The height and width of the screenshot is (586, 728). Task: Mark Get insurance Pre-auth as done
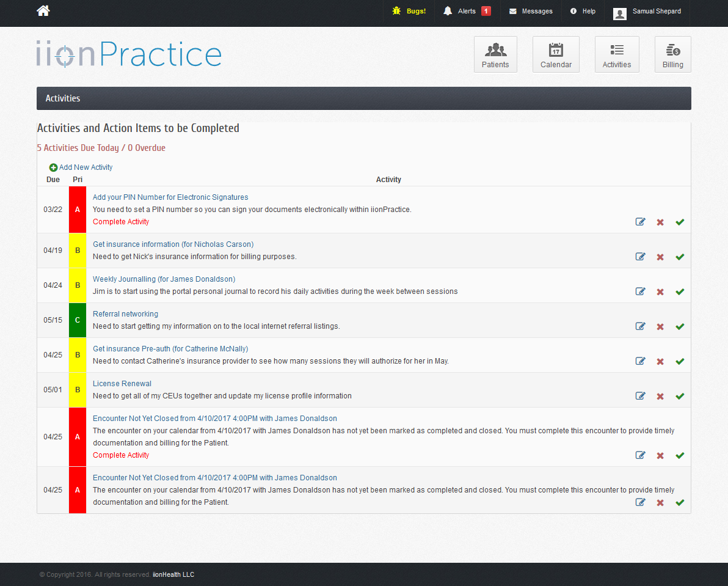(x=680, y=361)
